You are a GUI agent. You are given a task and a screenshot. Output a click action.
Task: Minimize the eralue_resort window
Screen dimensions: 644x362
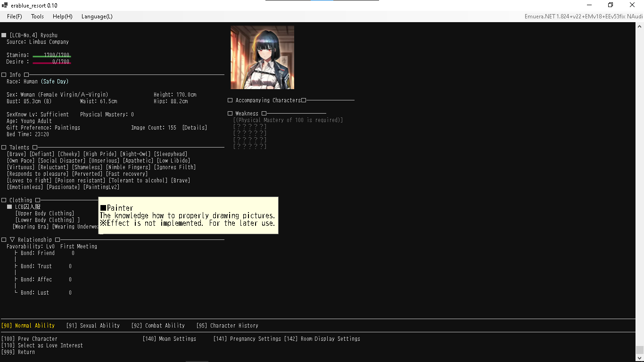point(589,5)
